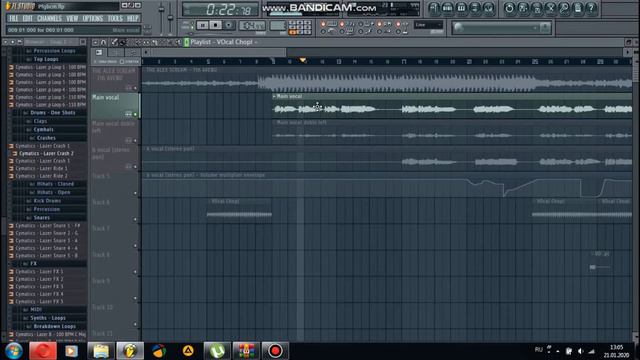Pause playback with the transport pause button
640x360 pixels.
coord(202,25)
